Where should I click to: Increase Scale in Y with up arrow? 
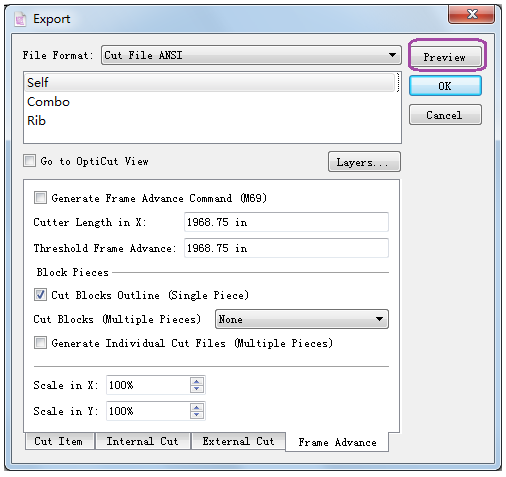pos(197,407)
